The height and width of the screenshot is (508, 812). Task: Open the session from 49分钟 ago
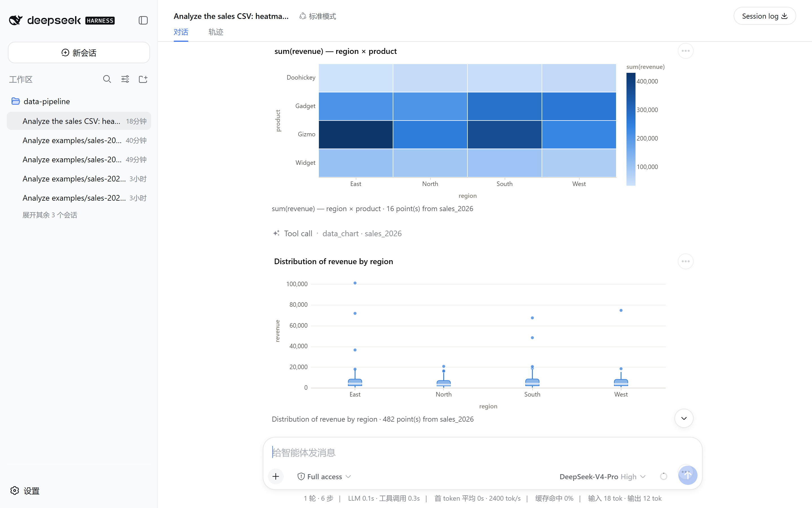pyautogui.click(x=79, y=159)
